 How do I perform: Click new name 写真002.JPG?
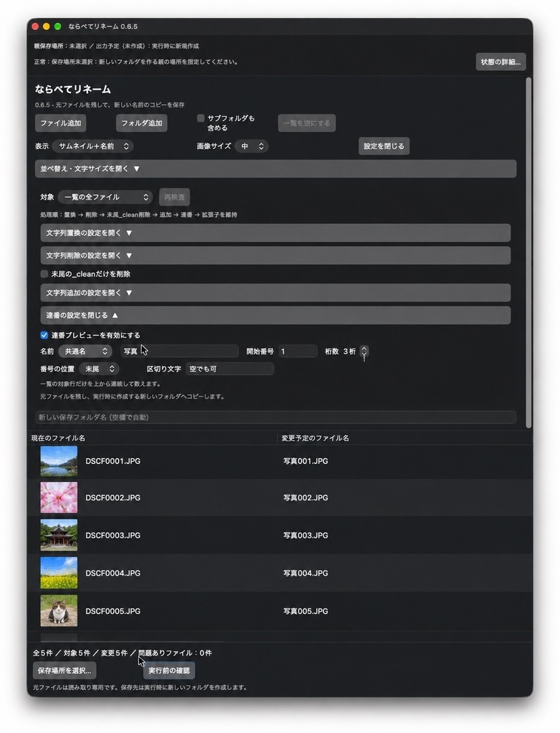point(306,497)
